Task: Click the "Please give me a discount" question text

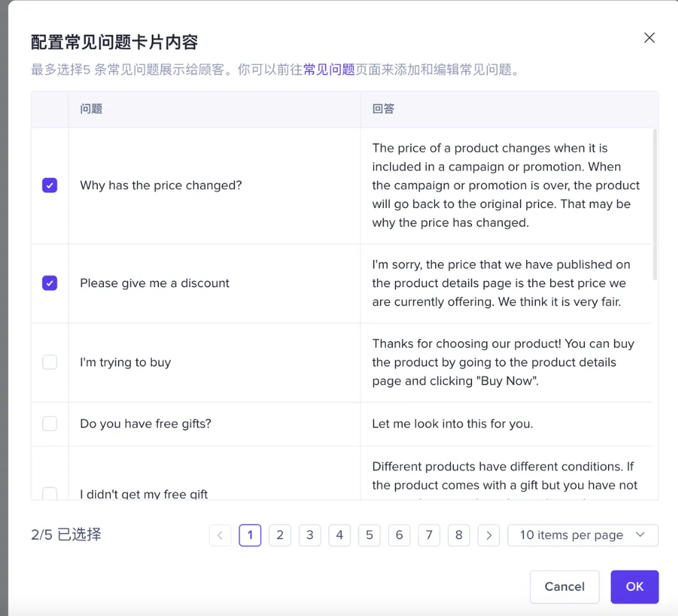Action: (x=155, y=283)
